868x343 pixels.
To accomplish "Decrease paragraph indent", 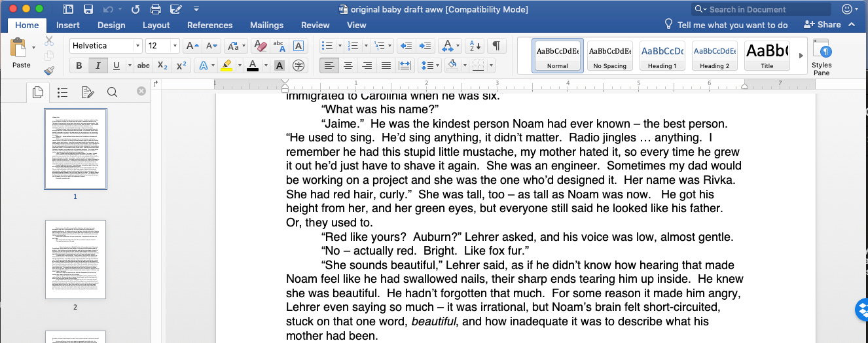I will pos(406,46).
